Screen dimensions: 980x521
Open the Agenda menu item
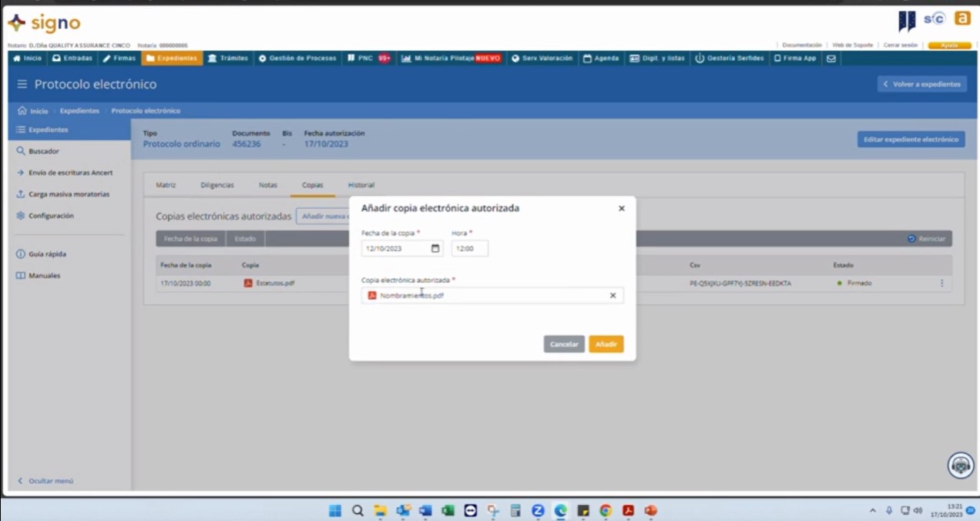[x=601, y=58]
